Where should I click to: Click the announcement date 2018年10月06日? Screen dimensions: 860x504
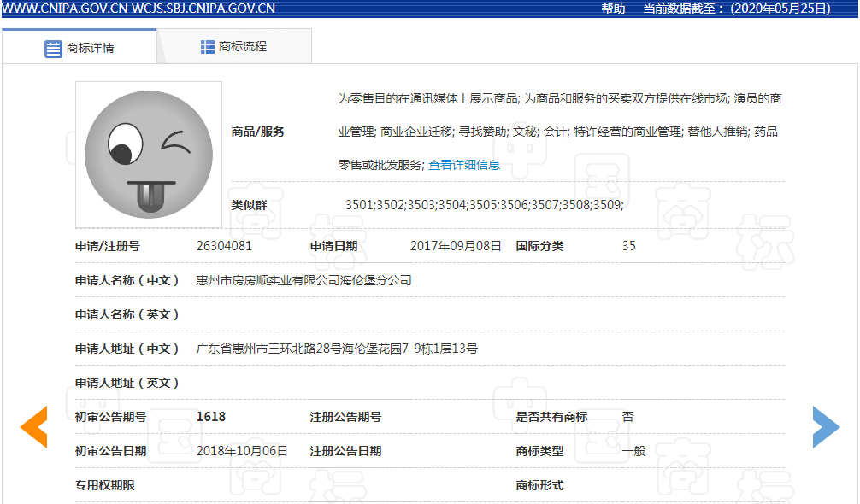(242, 451)
